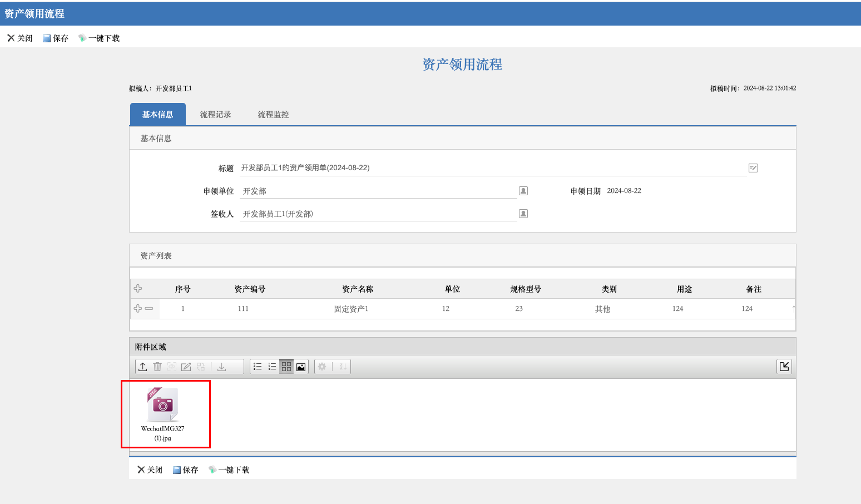The image size is (861, 504).
Task: Click the 申领单位 field showing 开发部
Action: [378, 191]
